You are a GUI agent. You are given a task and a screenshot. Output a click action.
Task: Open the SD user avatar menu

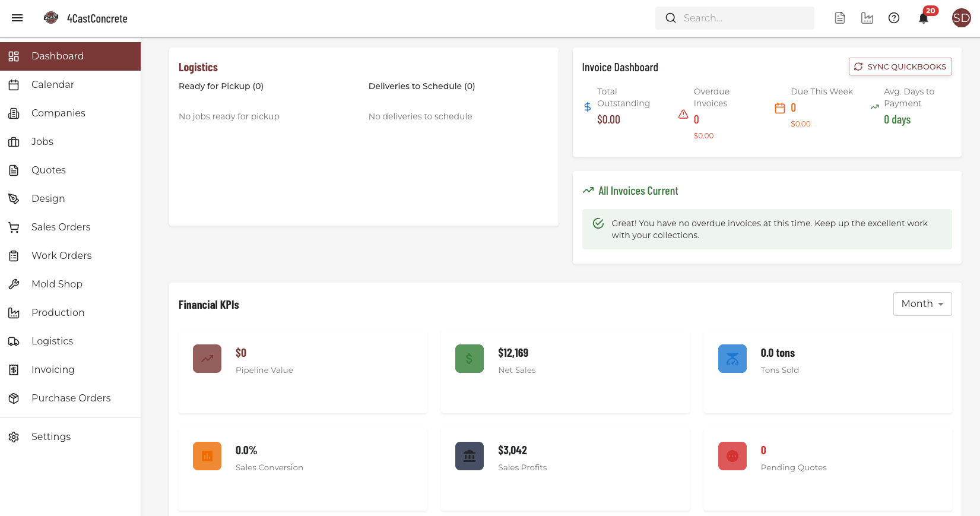point(961,18)
